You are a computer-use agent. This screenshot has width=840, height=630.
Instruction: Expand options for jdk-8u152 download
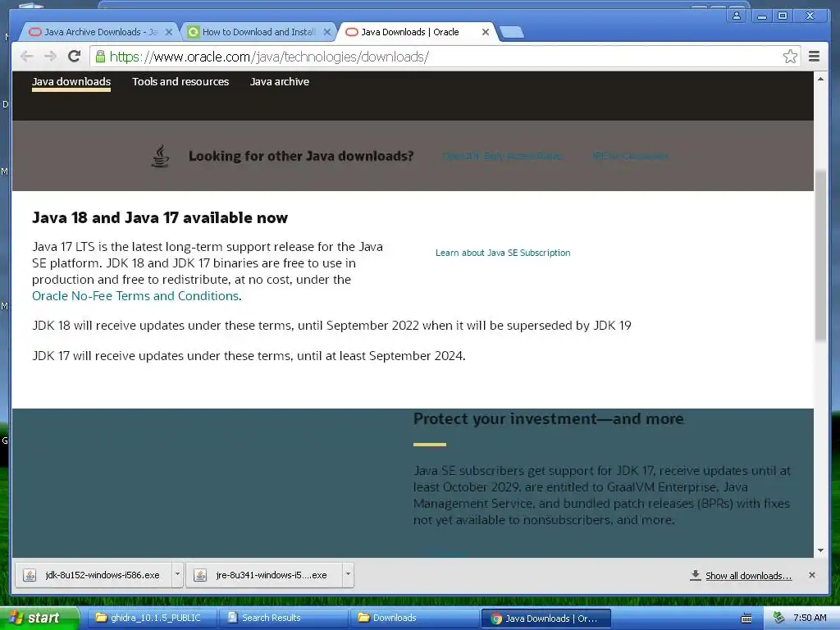tap(177, 574)
